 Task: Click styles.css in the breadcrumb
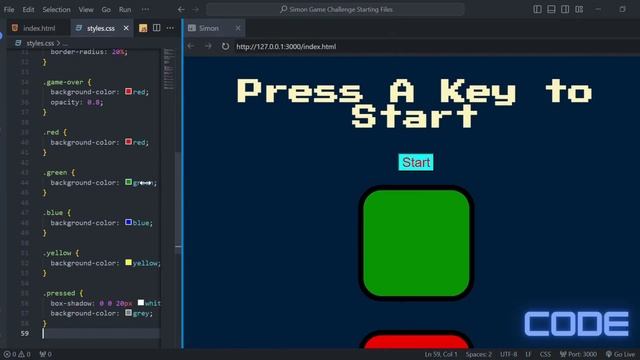40,43
